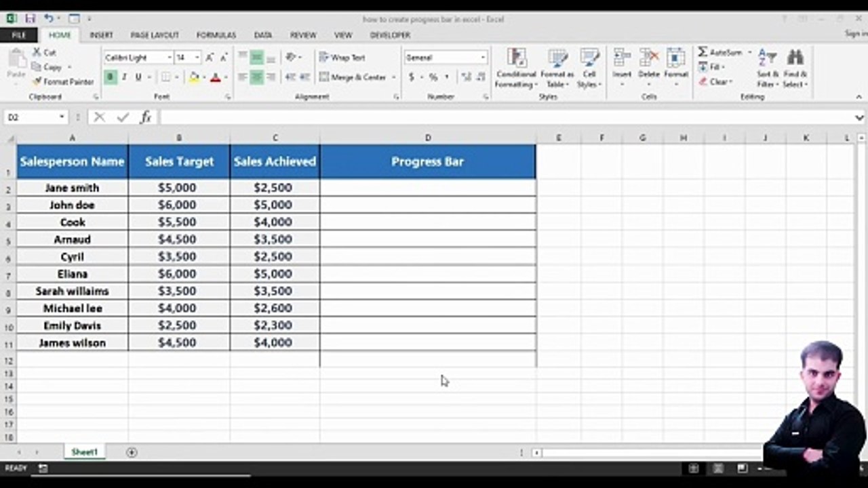This screenshot has height=488, width=868.
Task: Toggle Align Left for the cell
Action: 242,77
